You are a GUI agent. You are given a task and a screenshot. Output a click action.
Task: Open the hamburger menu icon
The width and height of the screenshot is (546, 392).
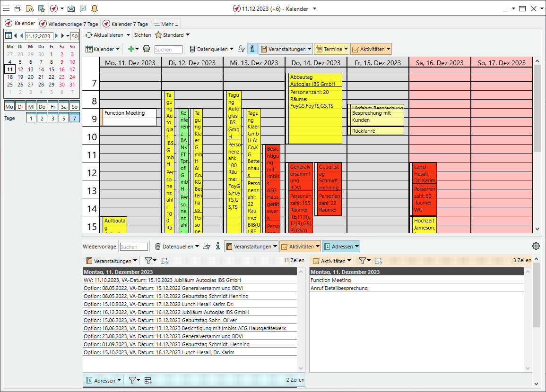point(7,9)
